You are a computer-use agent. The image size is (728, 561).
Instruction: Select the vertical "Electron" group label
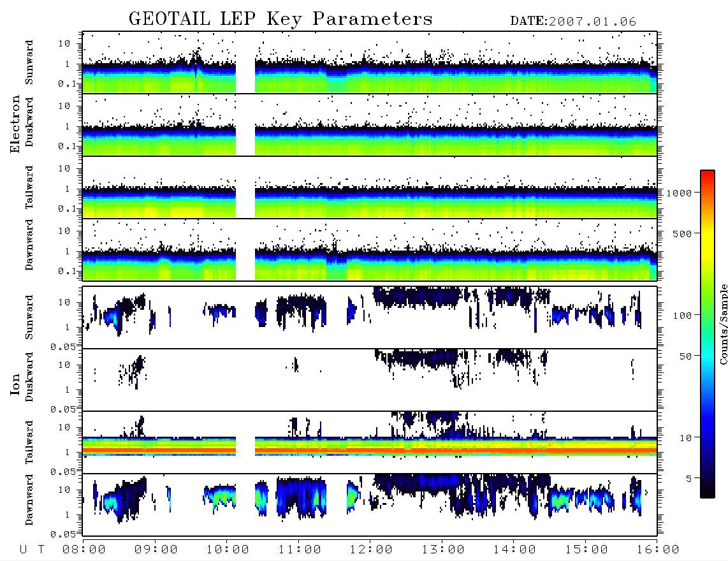pos(15,124)
